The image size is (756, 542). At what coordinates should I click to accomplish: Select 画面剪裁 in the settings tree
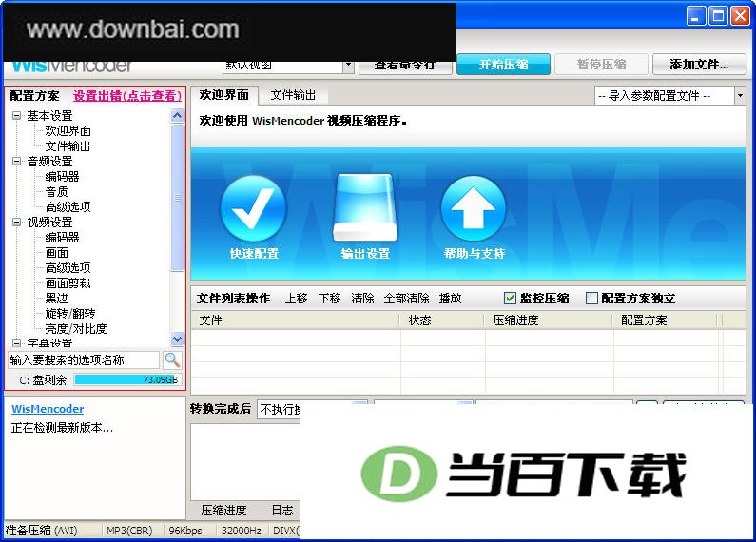coord(68,283)
